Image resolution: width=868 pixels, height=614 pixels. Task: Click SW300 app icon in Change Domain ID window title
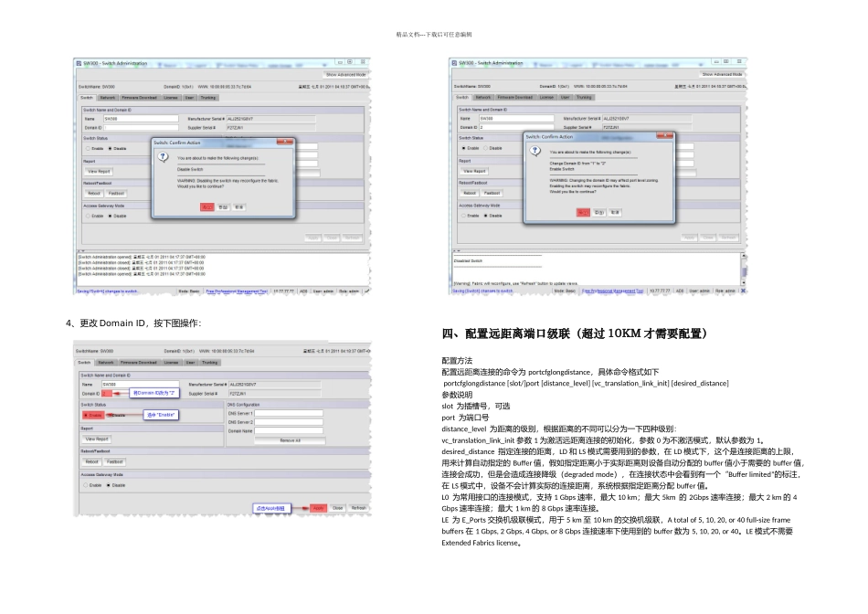point(454,63)
